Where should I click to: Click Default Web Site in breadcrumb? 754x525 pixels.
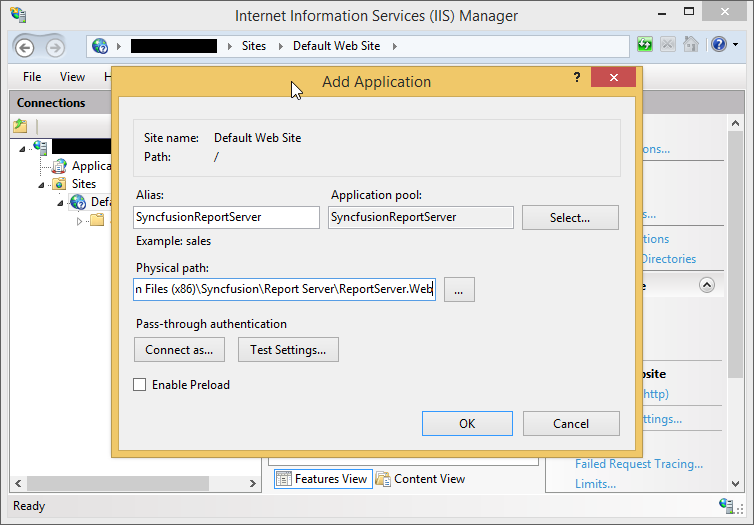click(337, 46)
